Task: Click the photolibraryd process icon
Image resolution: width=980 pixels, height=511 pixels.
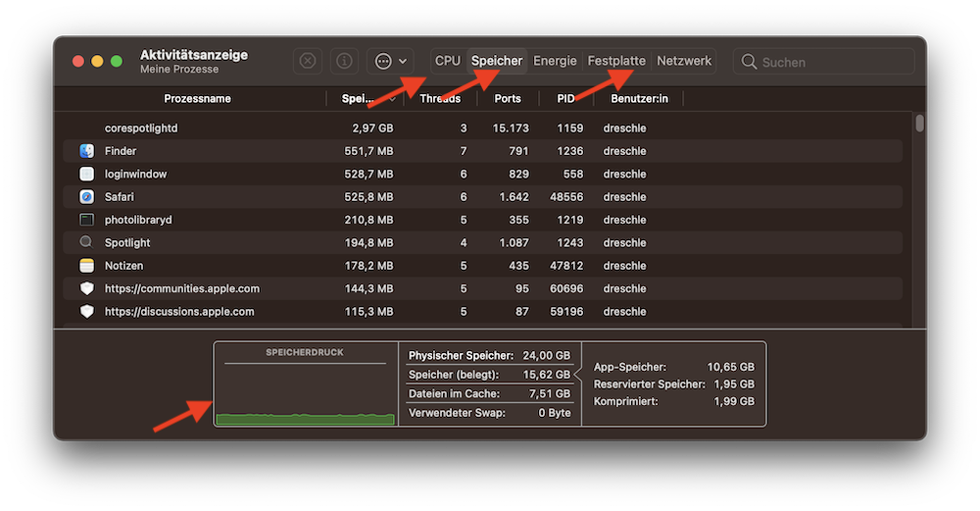Action: coord(86,220)
